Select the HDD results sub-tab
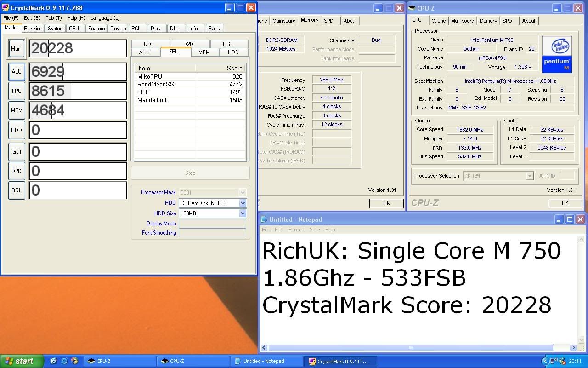The width and height of the screenshot is (588, 368). tap(233, 52)
